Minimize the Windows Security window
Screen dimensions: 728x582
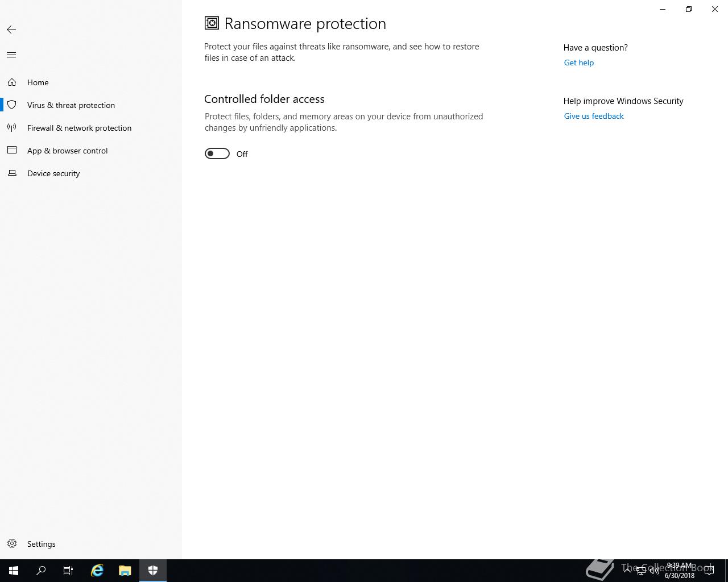[x=663, y=9]
